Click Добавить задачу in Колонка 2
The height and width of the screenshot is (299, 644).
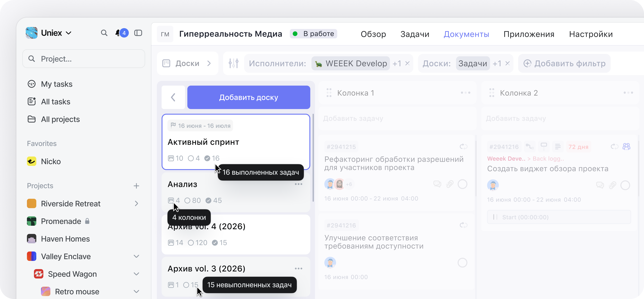coord(560,118)
